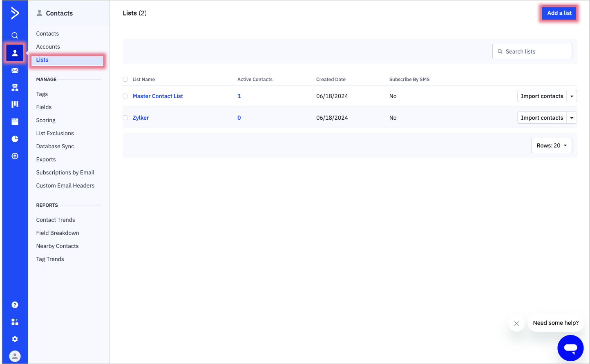Screen dimensions: 590x364
Task: Toggle the select-all lists checkbox
Action: pos(125,79)
